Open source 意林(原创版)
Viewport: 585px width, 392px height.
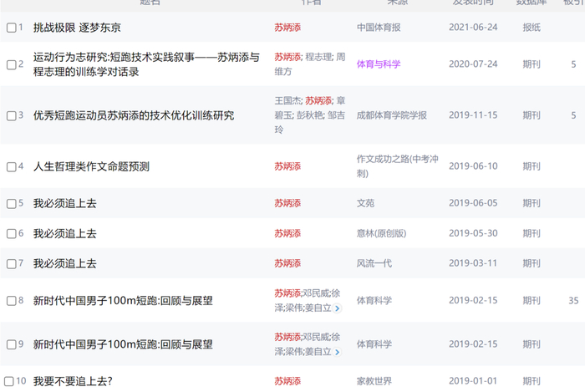[381, 233]
